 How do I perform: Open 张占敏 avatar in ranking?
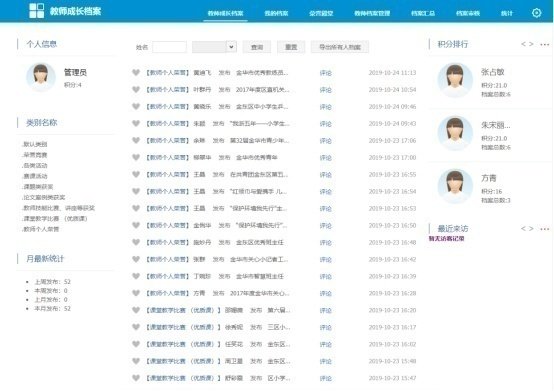point(455,80)
